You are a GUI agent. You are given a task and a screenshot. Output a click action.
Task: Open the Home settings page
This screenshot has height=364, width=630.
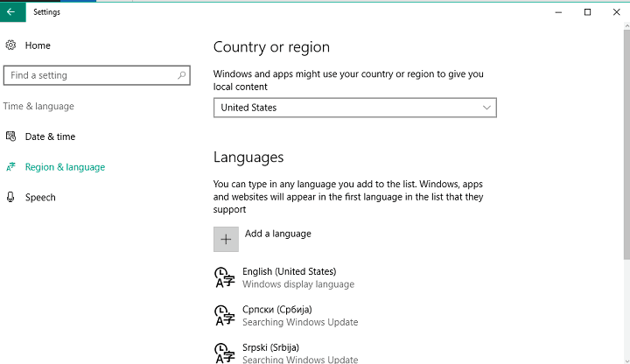click(38, 45)
